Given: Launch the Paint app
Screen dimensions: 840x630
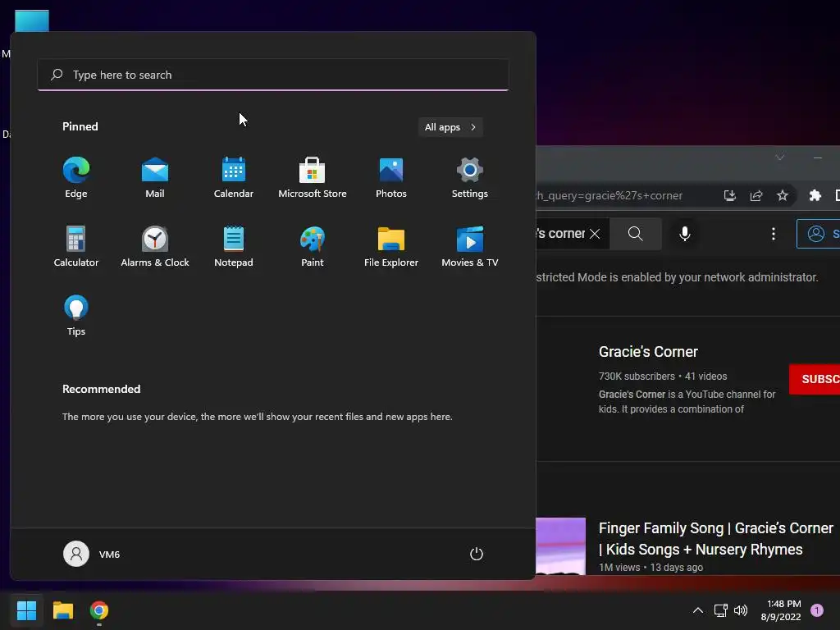Looking at the screenshot, I should [313, 246].
